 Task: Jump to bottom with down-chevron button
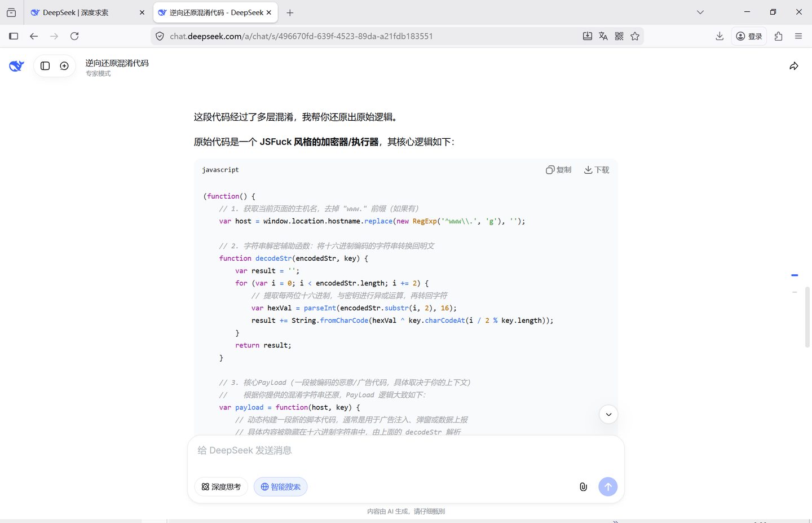pyautogui.click(x=608, y=415)
